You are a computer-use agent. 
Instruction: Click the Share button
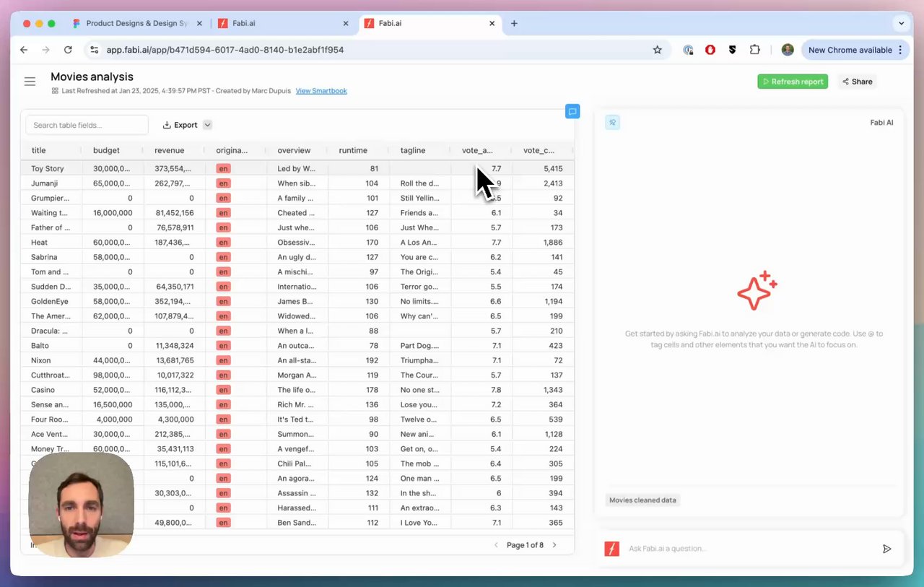click(x=857, y=82)
